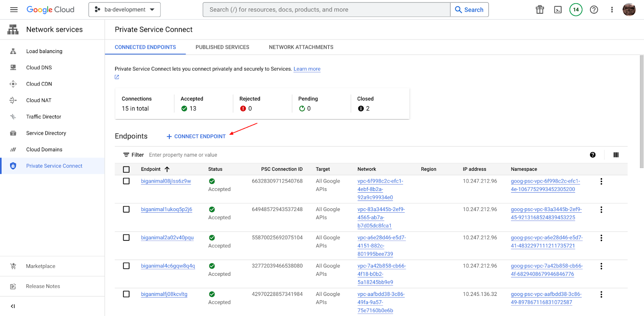
Task: Open endpoint biganimalfj08kcvltg link
Action: (x=164, y=294)
